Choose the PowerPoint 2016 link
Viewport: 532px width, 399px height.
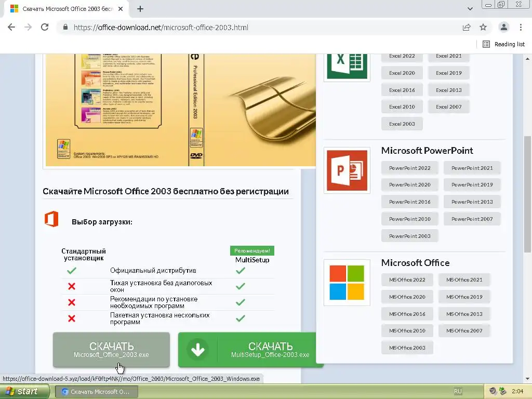tap(409, 202)
